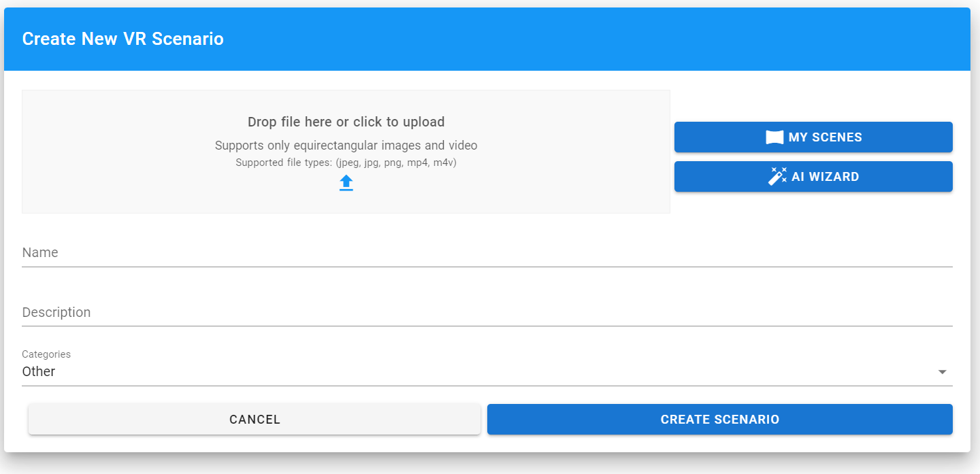Click the Description placeholder label
This screenshot has height=474, width=980.
56,313
